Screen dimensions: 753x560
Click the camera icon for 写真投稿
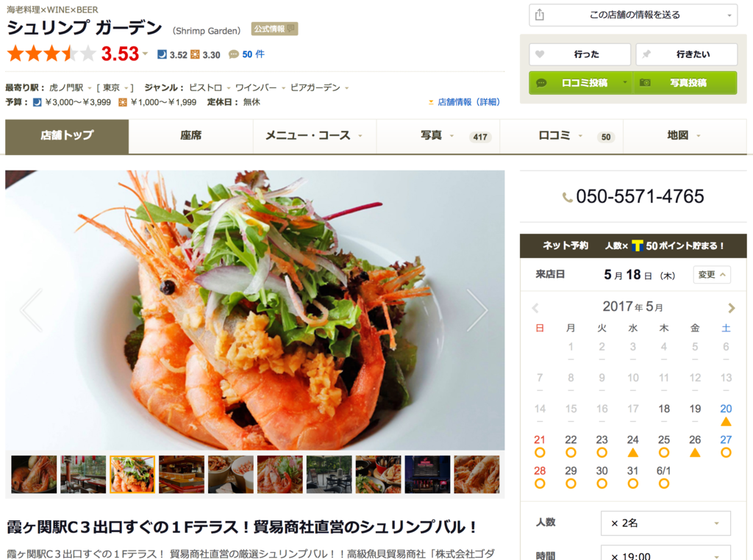click(x=645, y=82)
